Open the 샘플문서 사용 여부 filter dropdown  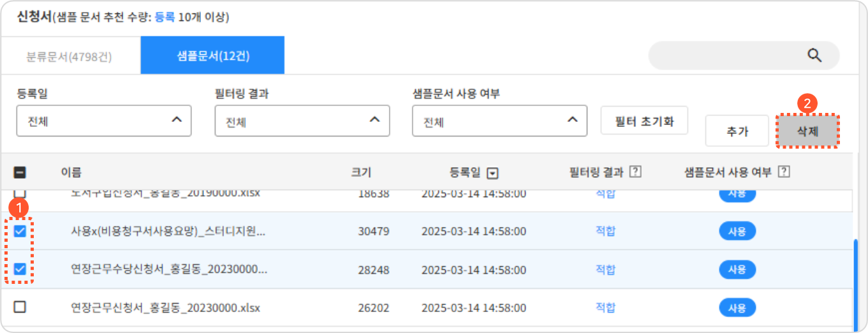point(499,121)
